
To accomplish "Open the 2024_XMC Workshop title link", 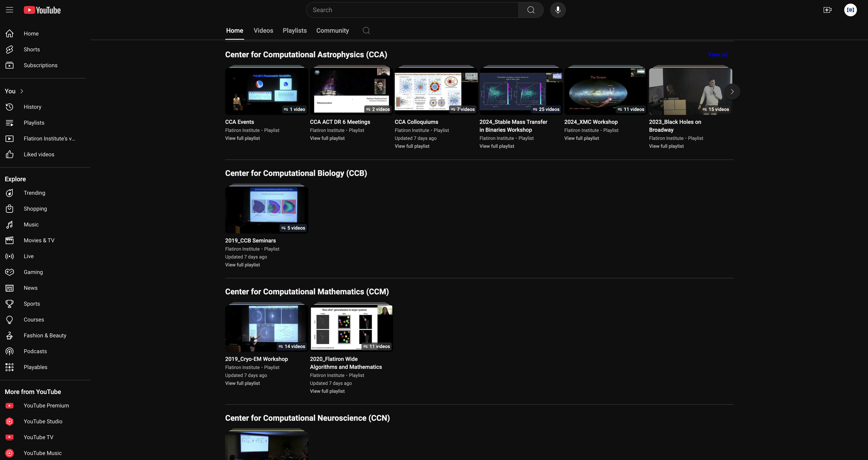I will click(x=591, y=122).
